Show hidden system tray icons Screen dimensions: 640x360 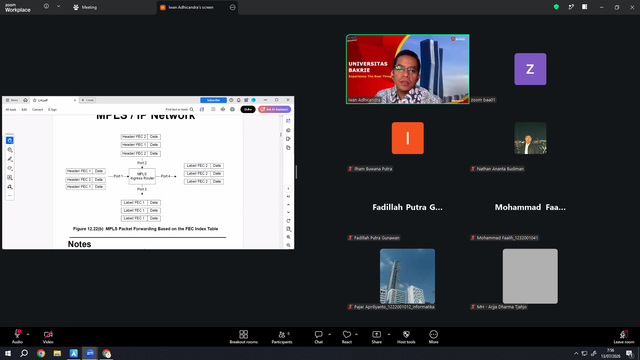point(576,353)
